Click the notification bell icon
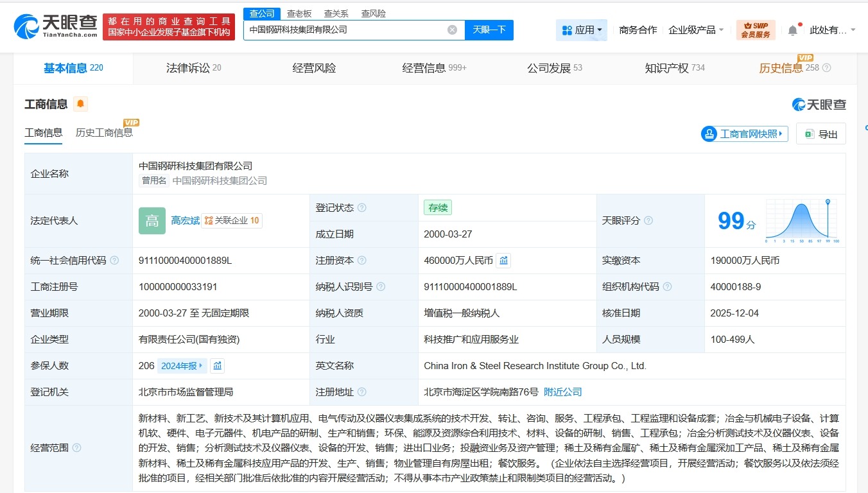This screenshot has width=868, height=493. coord(792,28)
